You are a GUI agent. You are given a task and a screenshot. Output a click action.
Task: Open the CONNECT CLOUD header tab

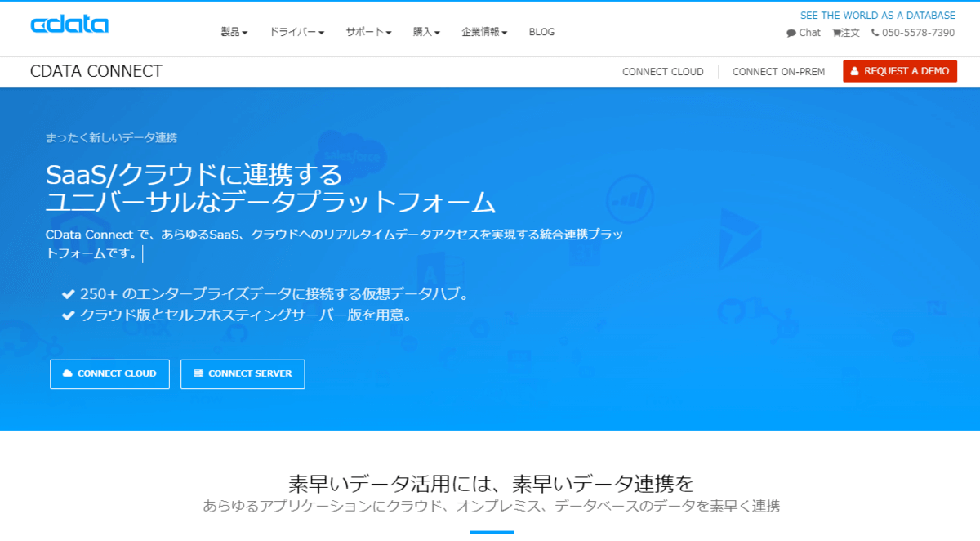click(663, 72)
